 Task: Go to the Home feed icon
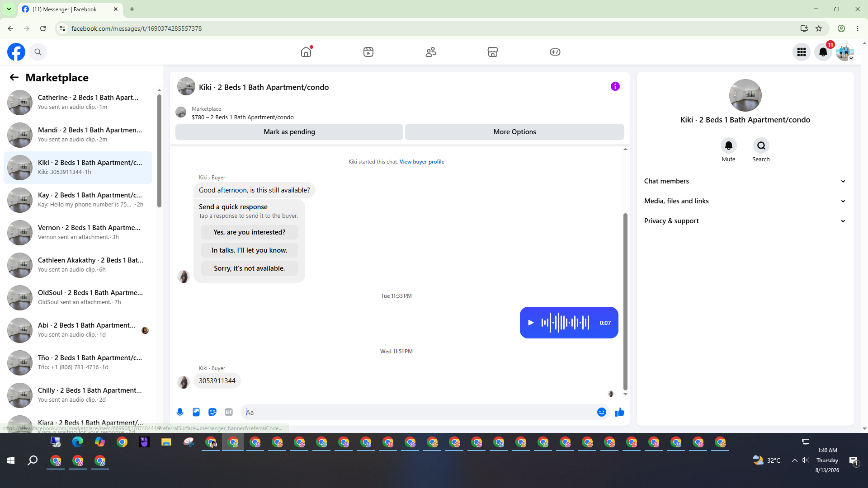pyautogui.click(x=306, y=52)
